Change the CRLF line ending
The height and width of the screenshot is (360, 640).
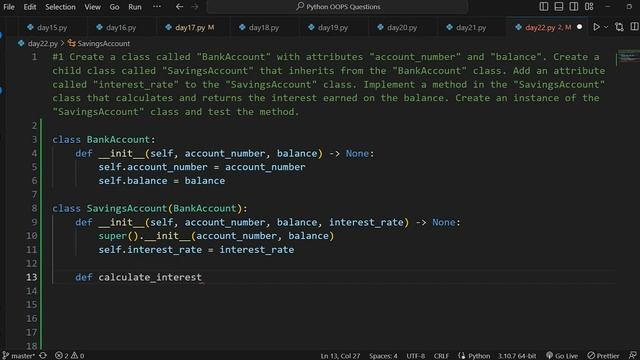441,356
